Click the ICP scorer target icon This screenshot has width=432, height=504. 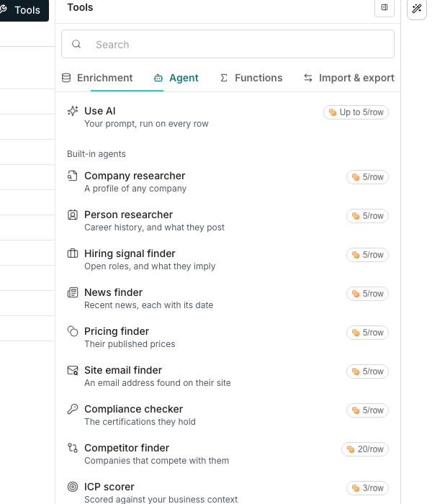73,487
